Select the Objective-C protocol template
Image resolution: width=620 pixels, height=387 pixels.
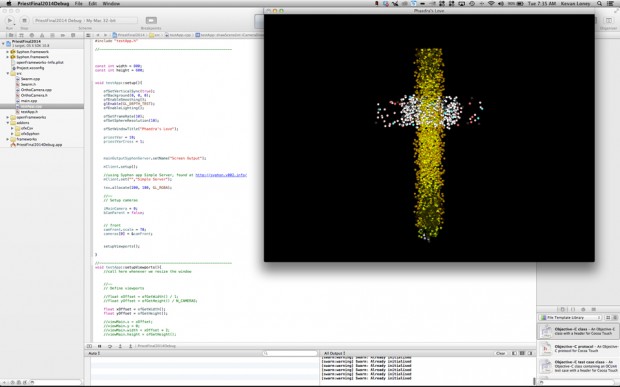[x=578, y=348]
